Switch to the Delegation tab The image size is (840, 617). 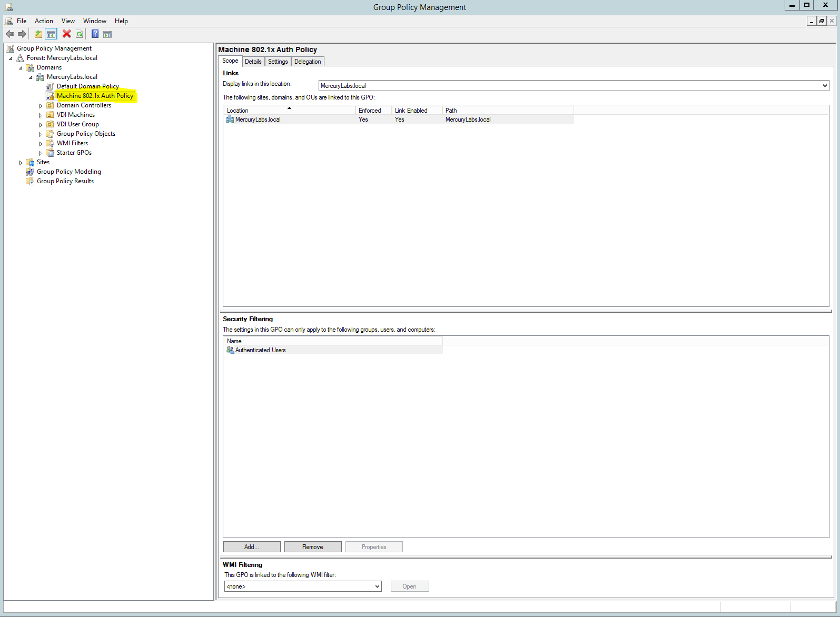pyautogui.click(x=308, y=62)
